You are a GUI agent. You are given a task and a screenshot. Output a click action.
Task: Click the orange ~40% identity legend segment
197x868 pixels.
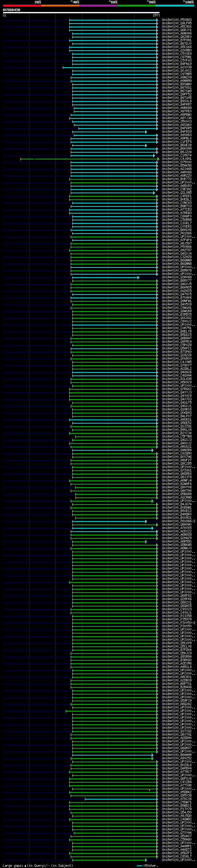(60, 6)
